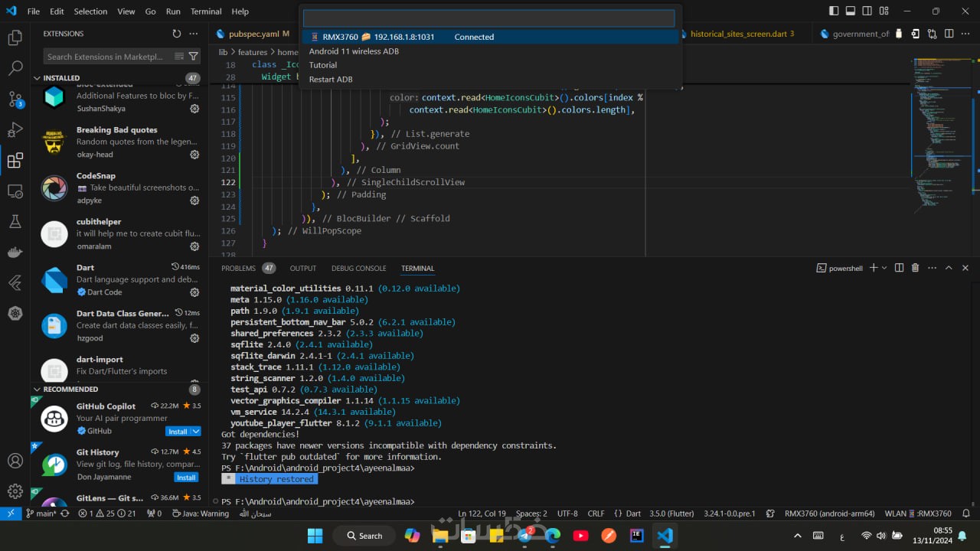Click the filter extensions funnel icon

194,57
